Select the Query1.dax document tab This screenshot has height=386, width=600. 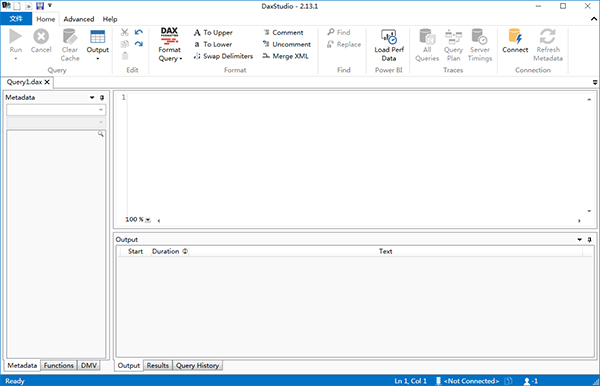click(x=24, y=82)
